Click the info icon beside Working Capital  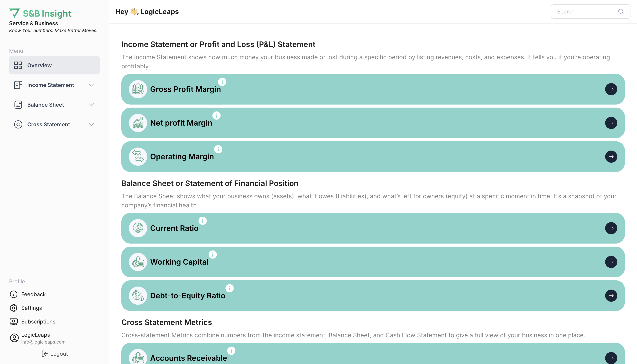point(213,255)
